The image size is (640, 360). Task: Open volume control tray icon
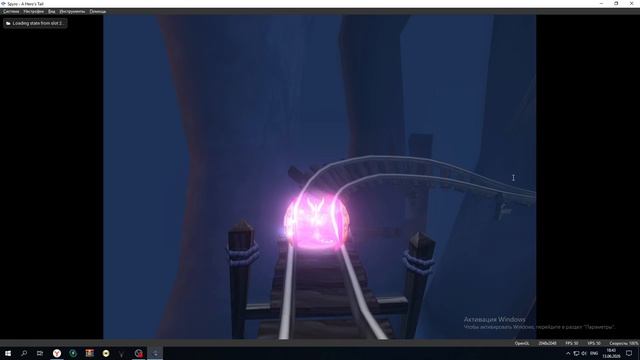click(x=584, y=353)
